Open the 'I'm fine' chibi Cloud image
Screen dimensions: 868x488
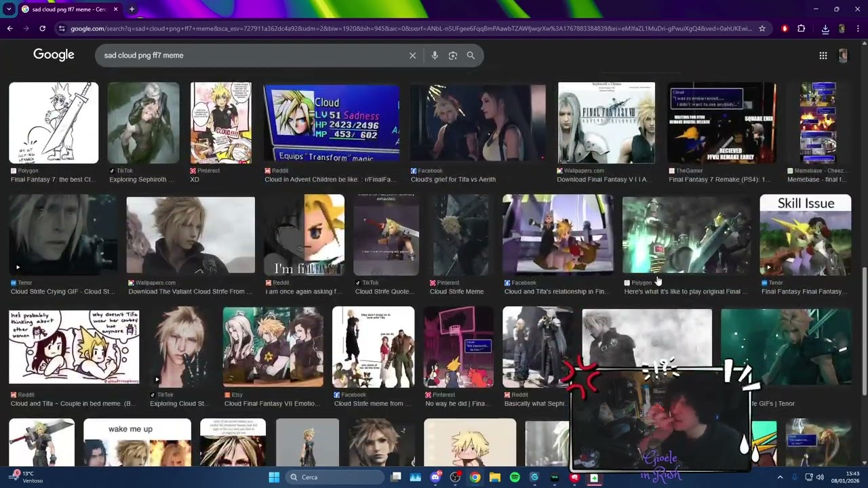304,235
